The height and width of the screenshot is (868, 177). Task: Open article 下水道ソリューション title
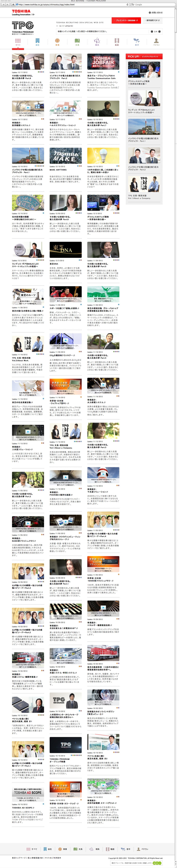tap(98, 490)
